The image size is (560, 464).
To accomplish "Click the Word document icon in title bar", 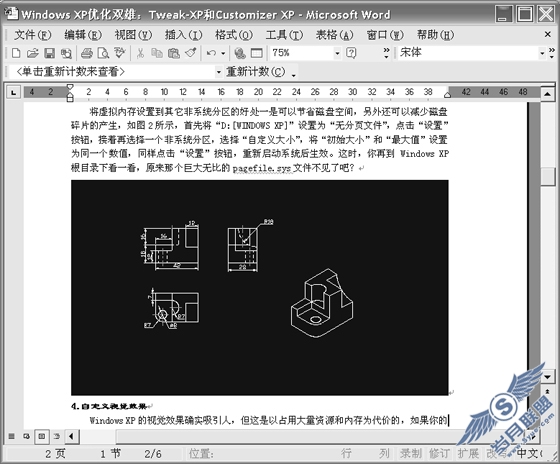I will [x=11, y=14].
